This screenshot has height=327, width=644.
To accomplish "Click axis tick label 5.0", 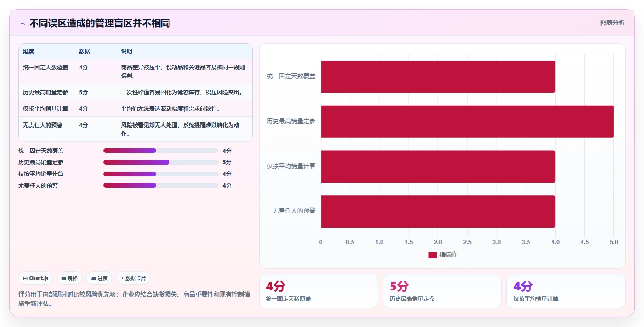I will (x=613, y=243).
